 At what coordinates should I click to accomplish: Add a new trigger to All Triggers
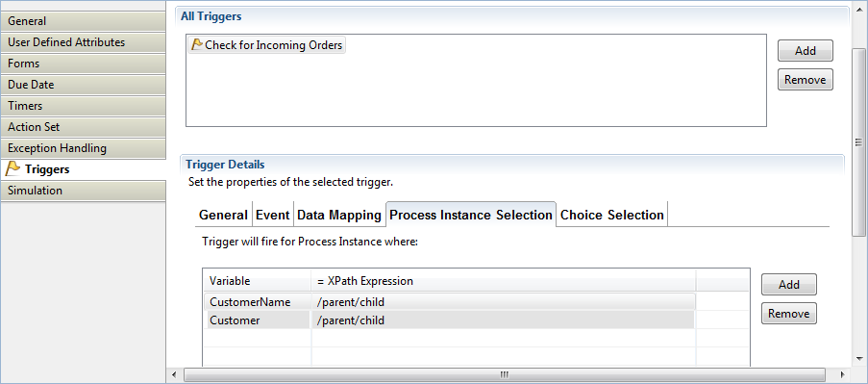[805, 50]
